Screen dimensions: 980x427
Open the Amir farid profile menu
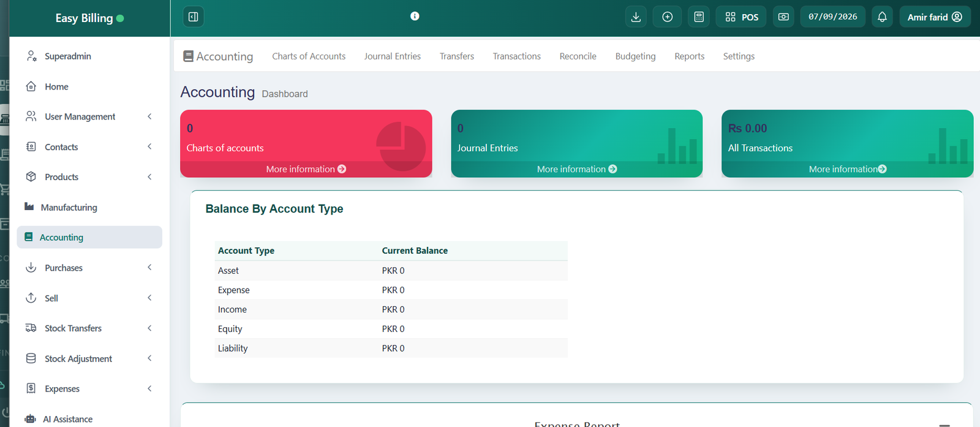(x=935, y=17)
